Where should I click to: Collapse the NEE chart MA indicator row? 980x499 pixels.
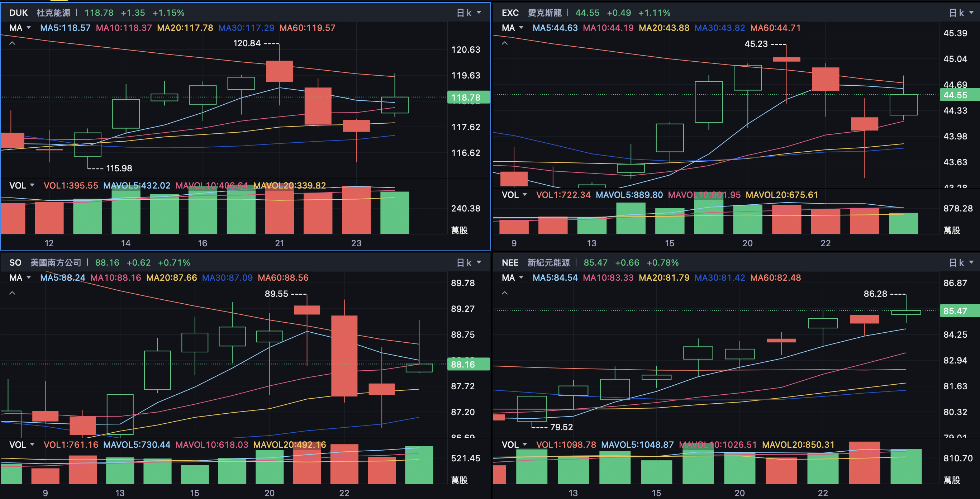[x=504, y=293]
